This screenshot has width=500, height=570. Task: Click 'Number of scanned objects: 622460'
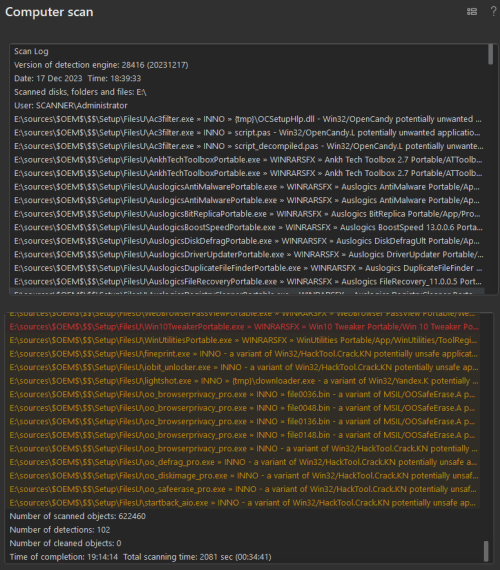(x=77, y=516)
